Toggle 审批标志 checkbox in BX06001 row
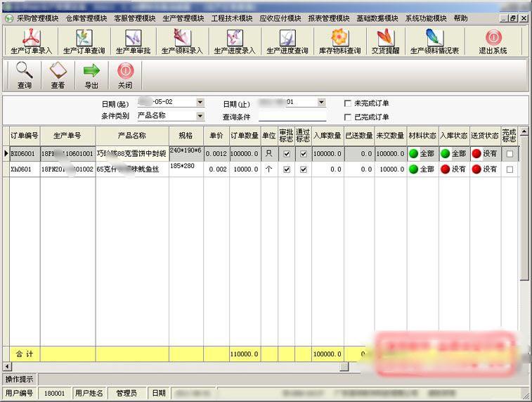 point(287,154)
